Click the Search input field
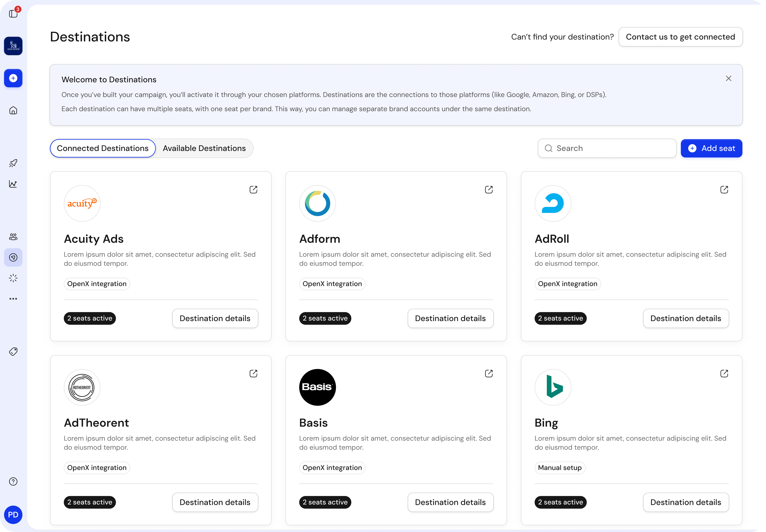The height and width of the screenshot is (532, 766). tap(607, 148)
